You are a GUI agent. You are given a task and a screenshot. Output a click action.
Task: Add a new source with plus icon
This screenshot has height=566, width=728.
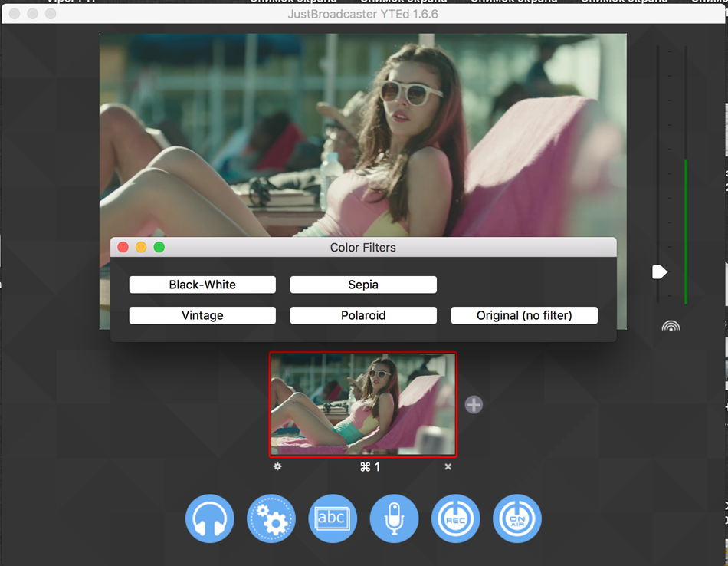point(474,404)
